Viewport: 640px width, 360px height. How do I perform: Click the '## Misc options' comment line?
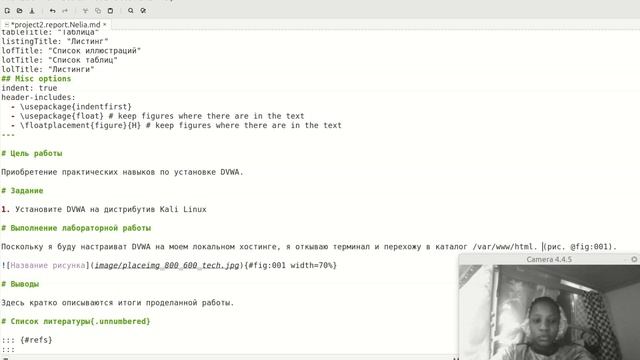36,78
